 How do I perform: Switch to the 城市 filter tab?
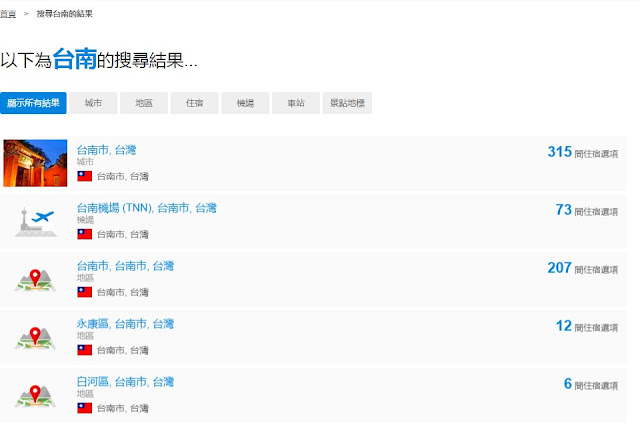pyautogui.click(x=93, y=103)
